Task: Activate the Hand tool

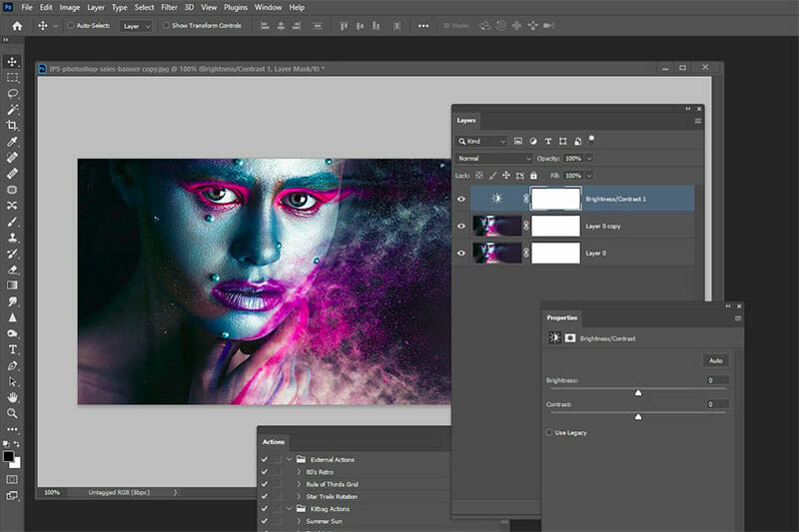Action: (x=13, y=397)
